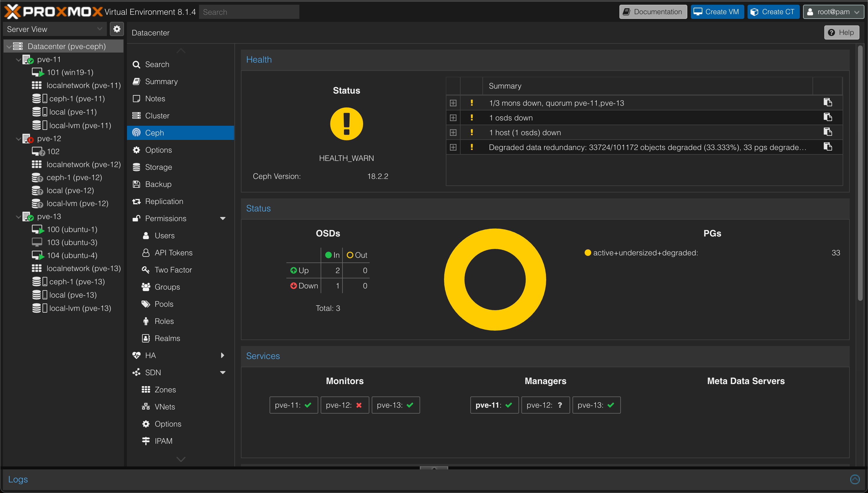Click the pve-12 monitor status box

click(345, 405)
